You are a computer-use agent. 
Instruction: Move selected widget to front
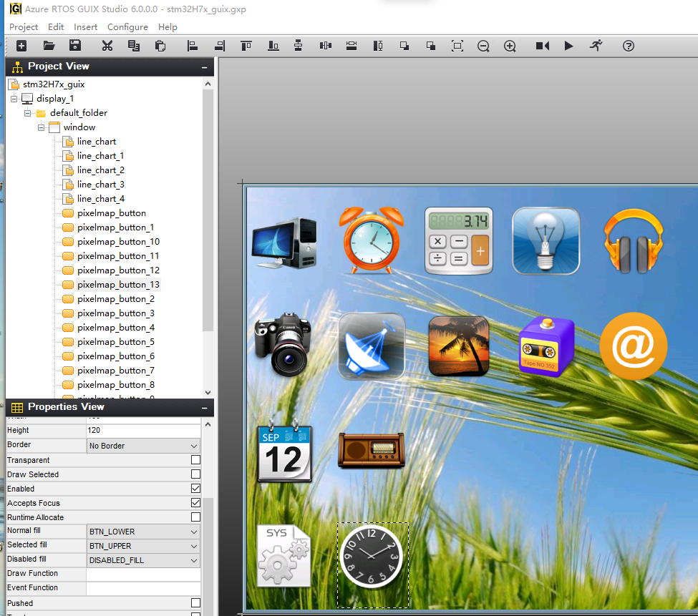coord(404,46)
